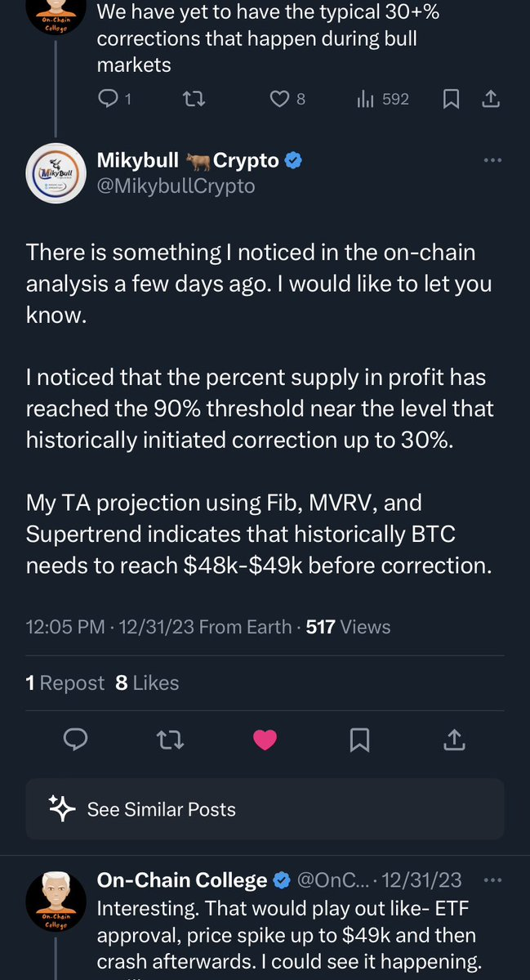Tap the Mikybull Crypto display name
The image size is (530, 980).
click(x=188, y=160)
